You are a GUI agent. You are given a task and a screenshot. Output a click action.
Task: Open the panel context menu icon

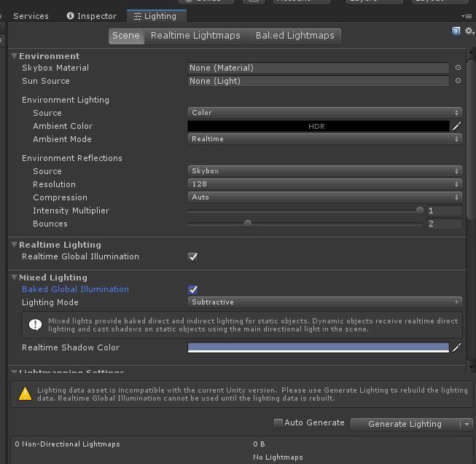click(x=467, y=16)
